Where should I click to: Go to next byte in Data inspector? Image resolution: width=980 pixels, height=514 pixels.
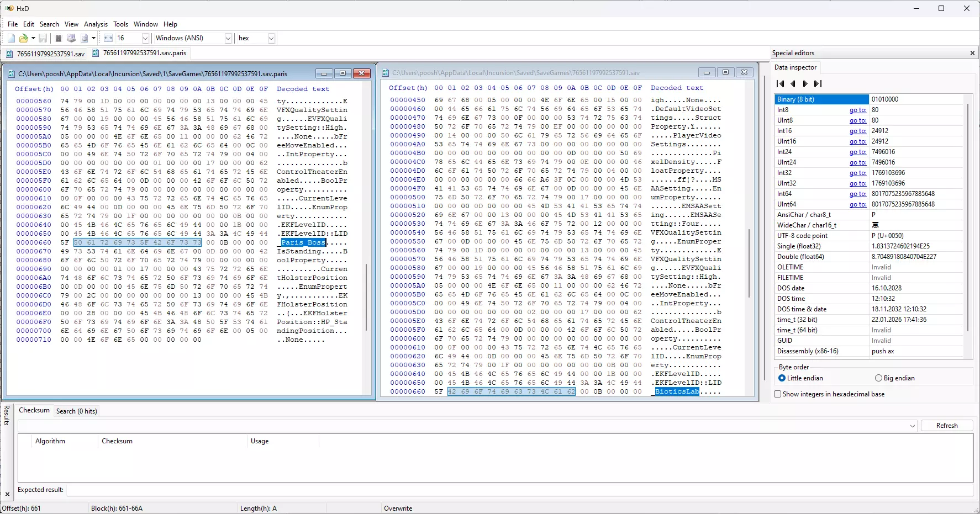pos(805,84)
